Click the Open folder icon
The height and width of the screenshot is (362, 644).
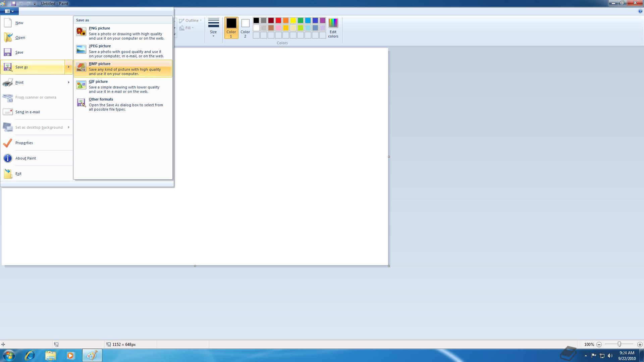pyautogui.click(x=8, y=38)
